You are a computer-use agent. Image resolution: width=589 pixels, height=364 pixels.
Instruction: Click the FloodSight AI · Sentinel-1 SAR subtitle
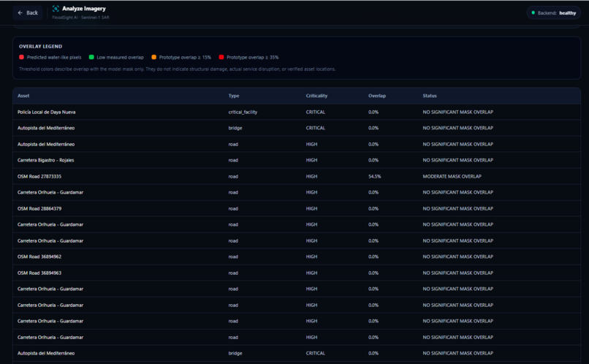[x=81, y=18]
